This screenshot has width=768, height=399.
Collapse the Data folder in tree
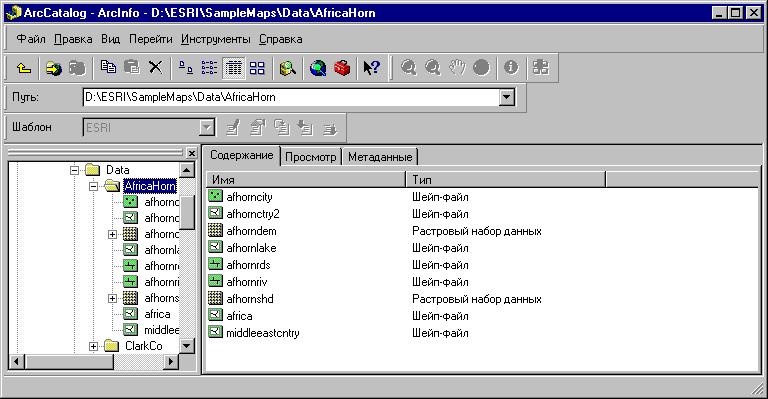[x=74, y=170]
